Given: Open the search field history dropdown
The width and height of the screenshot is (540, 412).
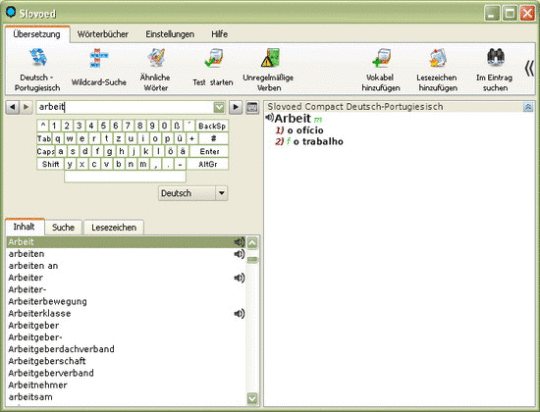Looking at the screenshot, I should coord(219,107).
